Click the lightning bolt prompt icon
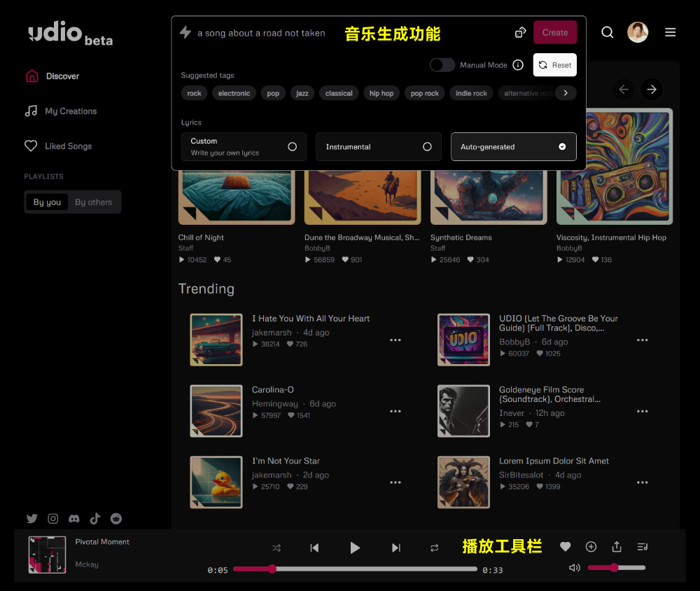The image size is (700, 591). 185,32
